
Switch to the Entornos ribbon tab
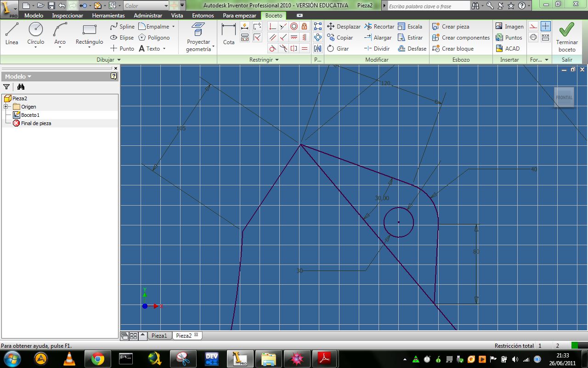pos(203,16)
